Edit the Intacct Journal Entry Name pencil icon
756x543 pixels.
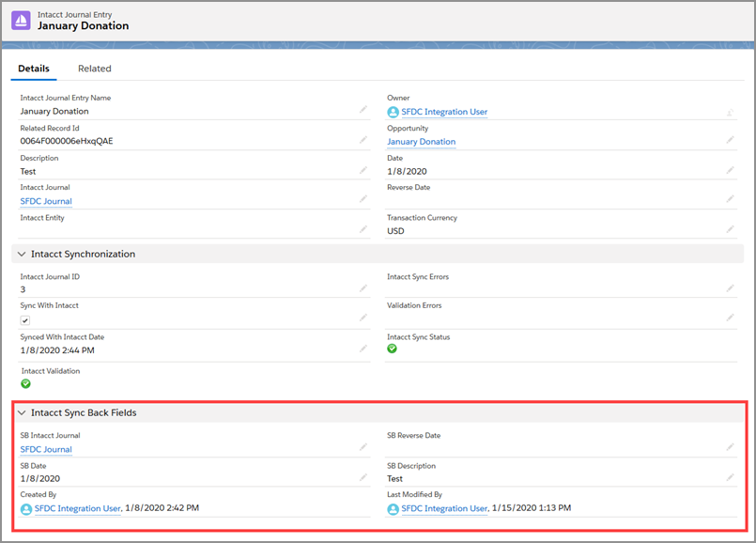363,110
